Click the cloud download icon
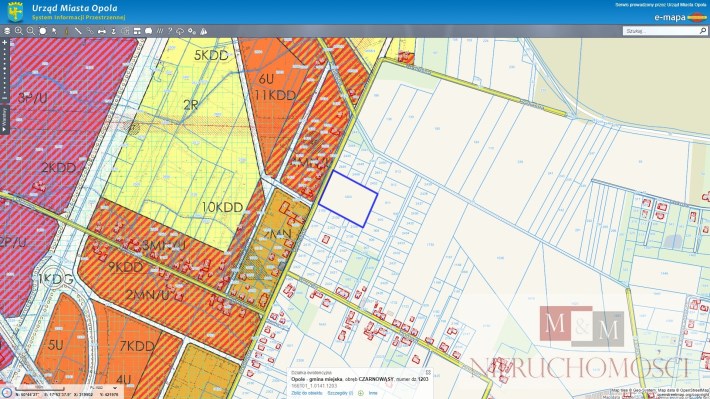This screenshot has height=399, width=710. (180, 31)
